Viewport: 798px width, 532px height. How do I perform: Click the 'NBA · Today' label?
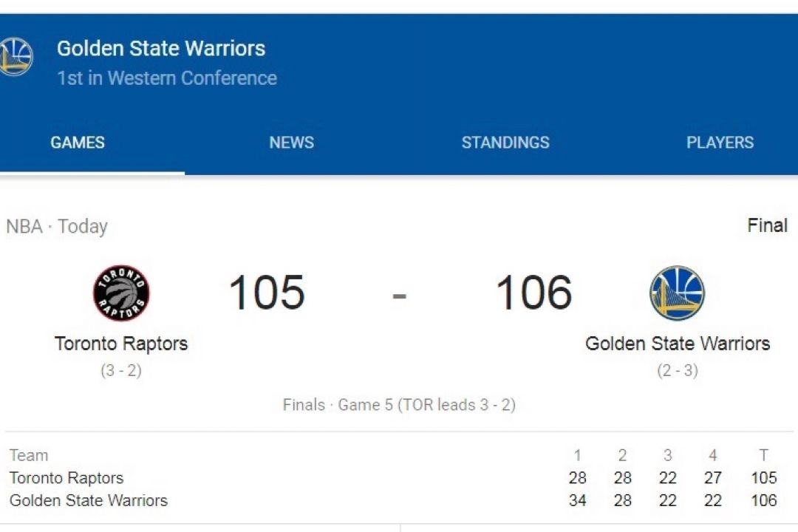pyautogui.click(x=57, y=226)
